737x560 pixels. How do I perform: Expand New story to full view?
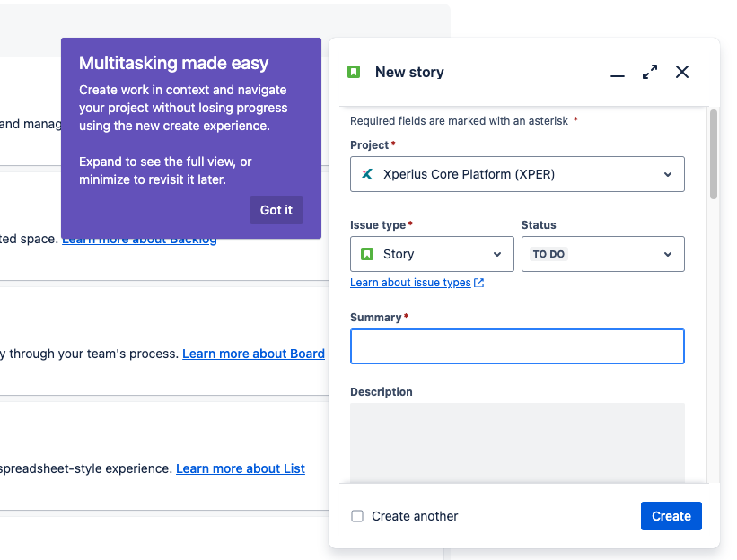[x=650, y=73]
